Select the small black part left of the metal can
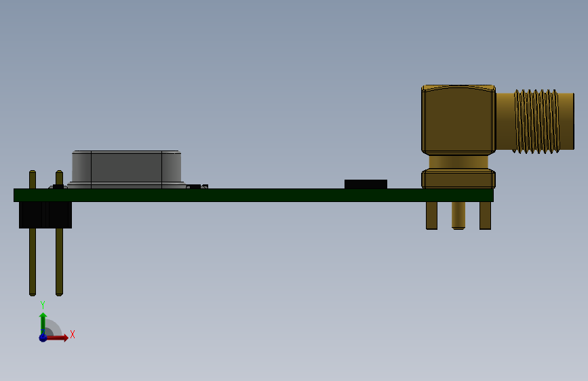The width and height of the screenshot is (588, 381). (x=58, y=186)
